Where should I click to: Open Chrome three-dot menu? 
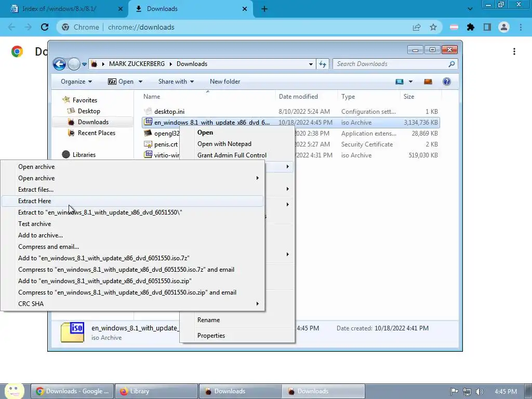(x=521, y=27)
